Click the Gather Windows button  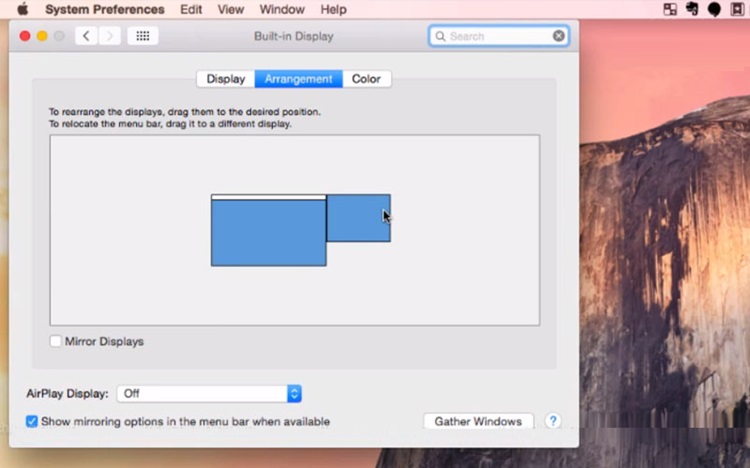(x=478, y=422)
